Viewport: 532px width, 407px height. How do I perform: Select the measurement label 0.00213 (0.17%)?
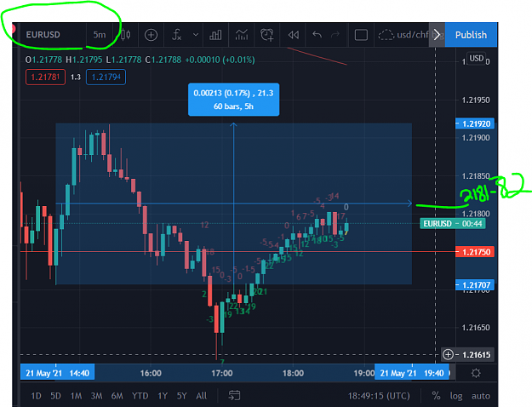coord(233,100)
